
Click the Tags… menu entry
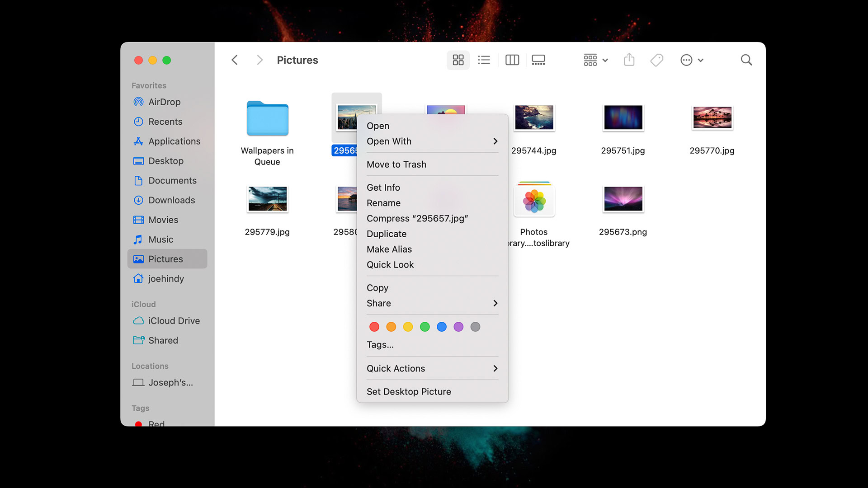coord(380,345)
